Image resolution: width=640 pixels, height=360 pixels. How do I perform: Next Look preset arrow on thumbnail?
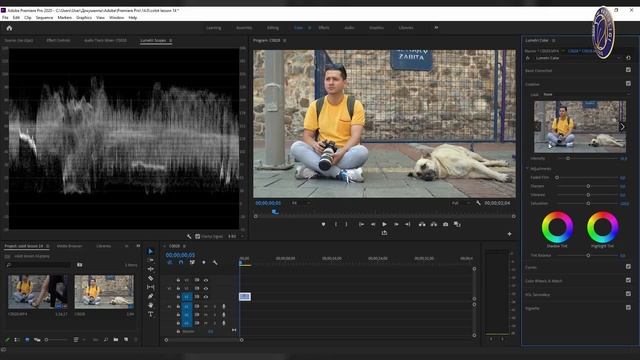tap(622, 127)
